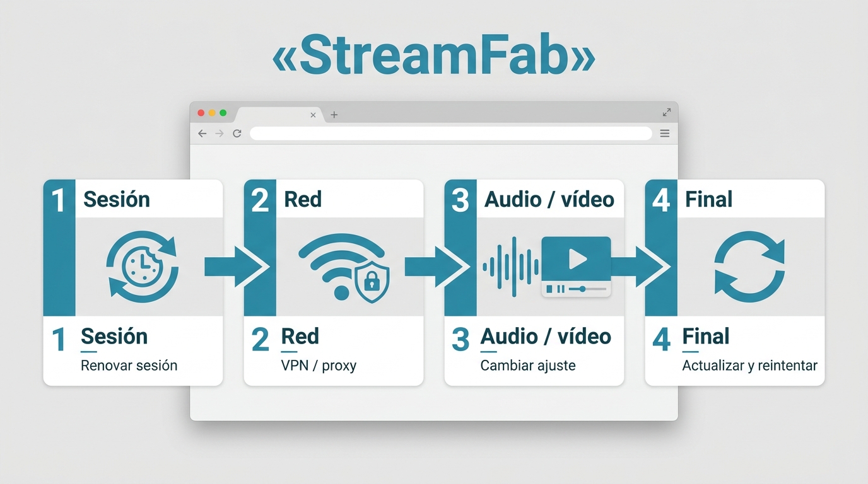The height and width of the screenshot is (484, 868).
Task: Play the video in the player icon
Action: point(576,258)
